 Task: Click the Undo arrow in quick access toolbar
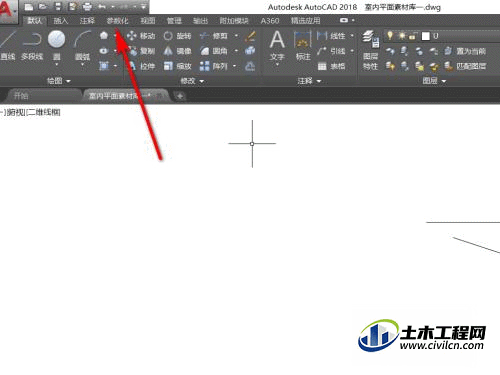point(102,7)
